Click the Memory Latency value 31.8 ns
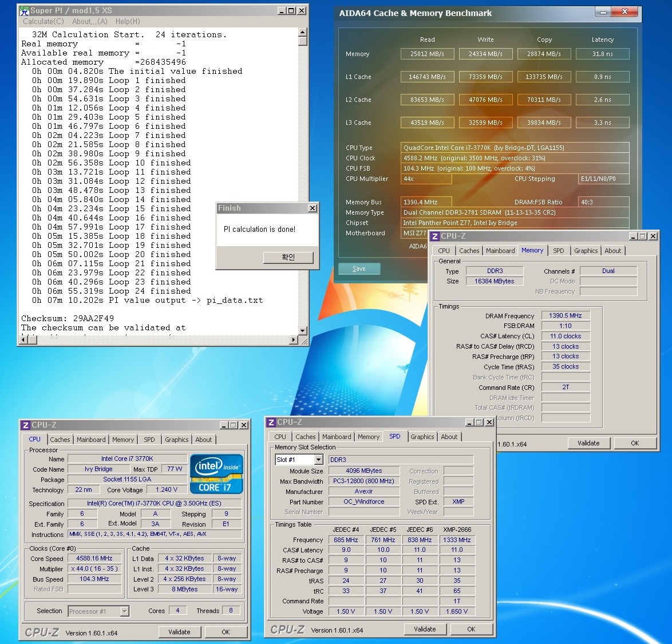 click(603, 54)
